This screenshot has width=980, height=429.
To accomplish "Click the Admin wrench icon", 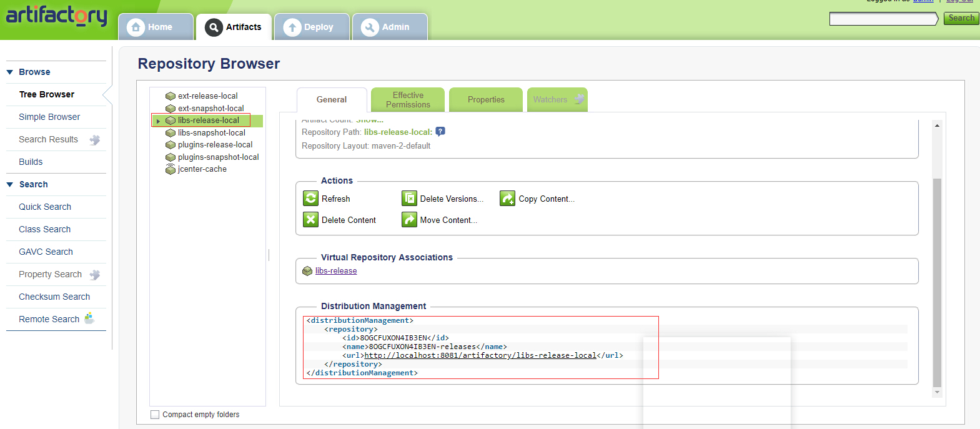I will click(x=370, y=27).
